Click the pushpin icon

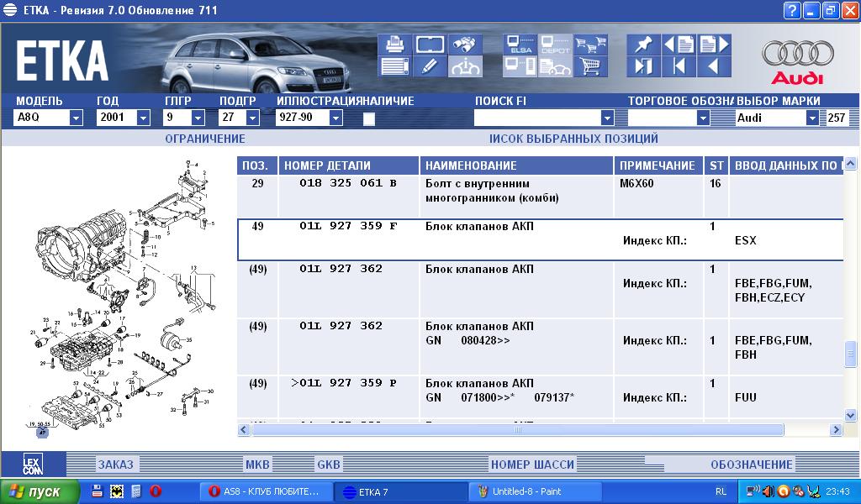pyautogui.click(x=644, y=45)
